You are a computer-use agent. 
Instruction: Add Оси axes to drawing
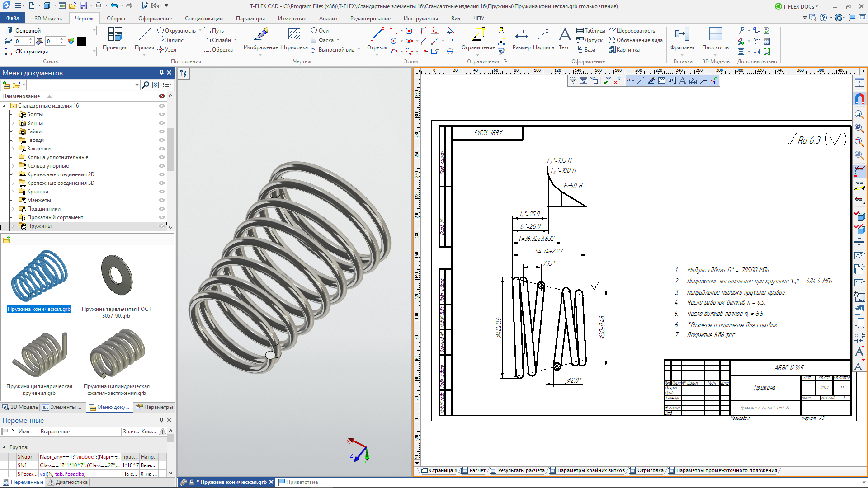(320, 31)
